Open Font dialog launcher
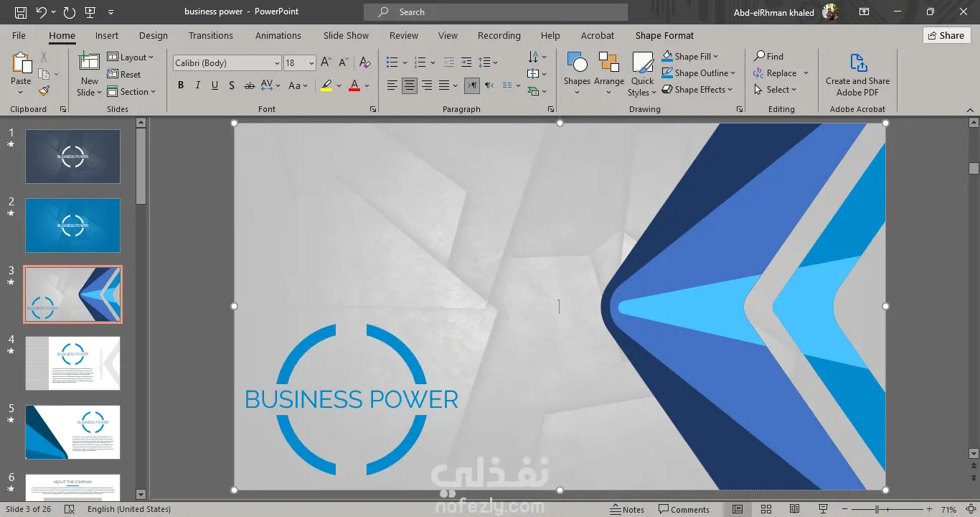The height and width of the screenshot is (517, 980). [x=373, y=109]
